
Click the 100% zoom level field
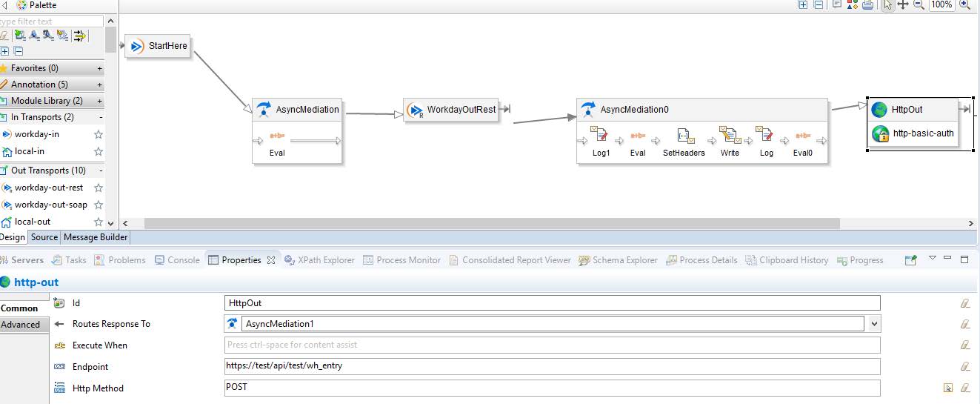coord(941,4)
